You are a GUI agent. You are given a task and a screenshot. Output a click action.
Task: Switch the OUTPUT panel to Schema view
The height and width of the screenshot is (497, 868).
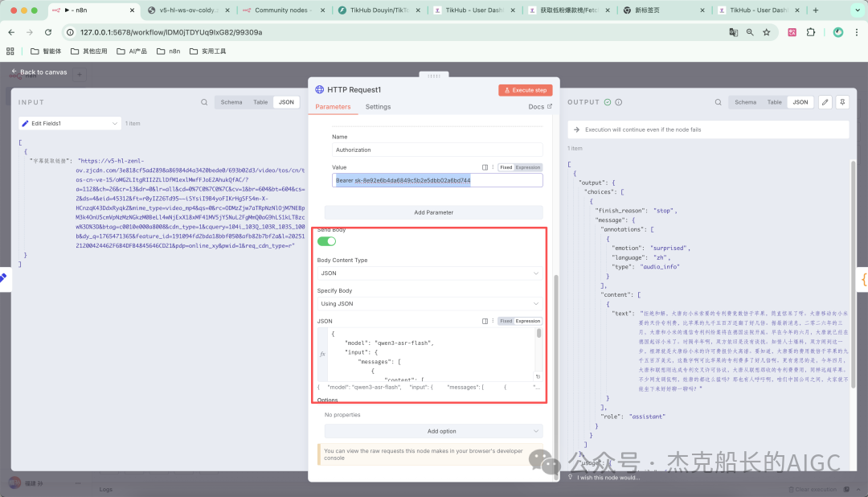[x=745, y=102]
